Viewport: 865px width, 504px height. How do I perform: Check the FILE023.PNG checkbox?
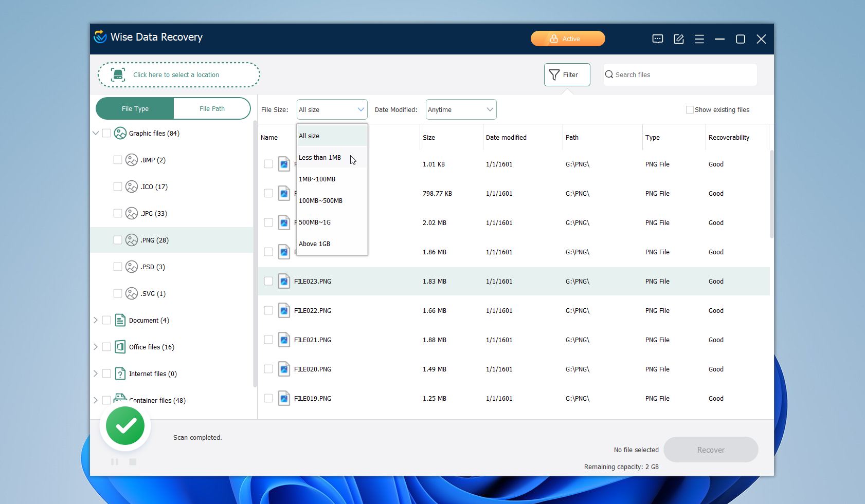pos(268,281)
